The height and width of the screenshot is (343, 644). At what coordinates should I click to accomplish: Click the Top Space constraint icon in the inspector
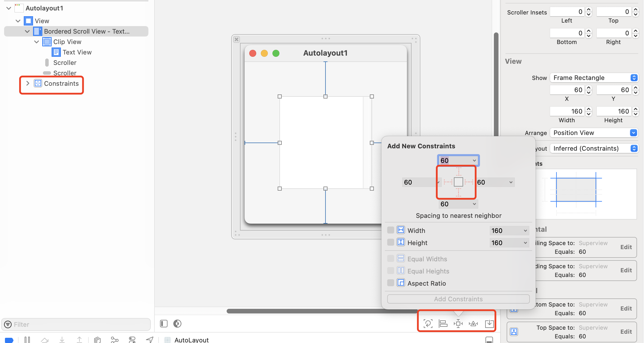tap(514, 332)
